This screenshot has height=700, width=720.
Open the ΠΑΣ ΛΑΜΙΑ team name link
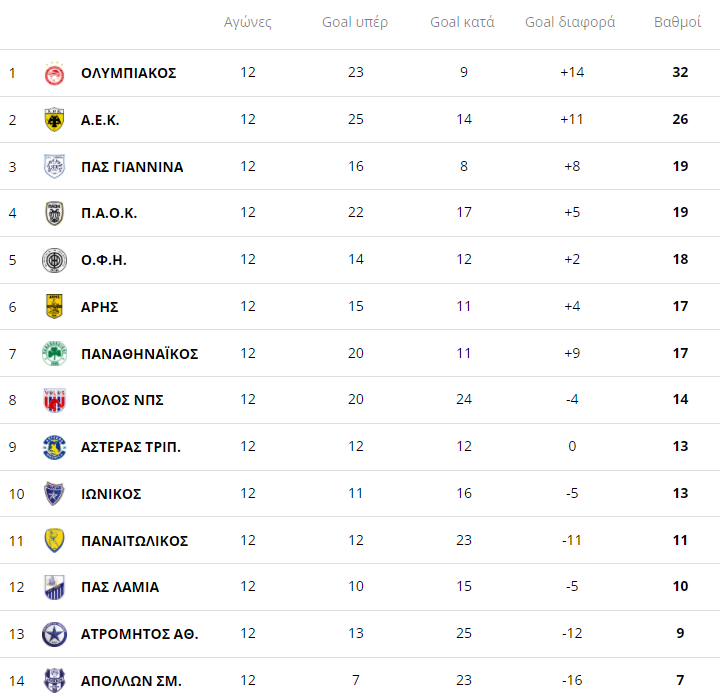click(120, 587)
